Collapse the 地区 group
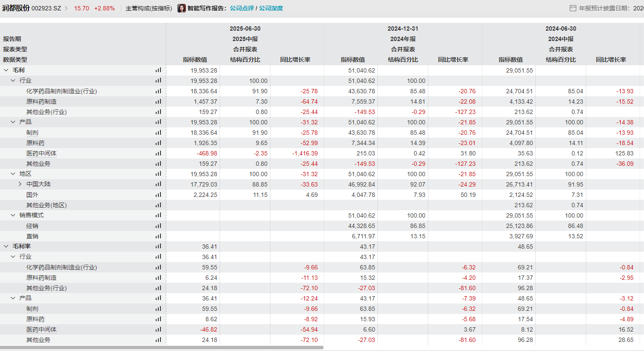The height and width of the screenshot is (351, 644). point(13,174)
